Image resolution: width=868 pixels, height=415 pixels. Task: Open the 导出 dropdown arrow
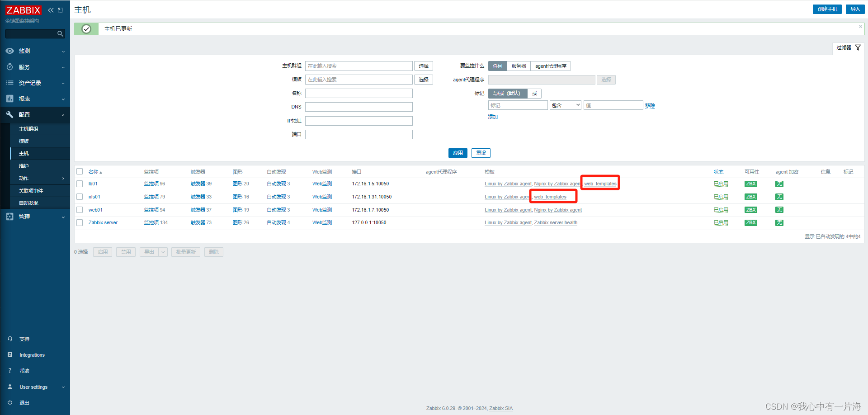[163, 252]
